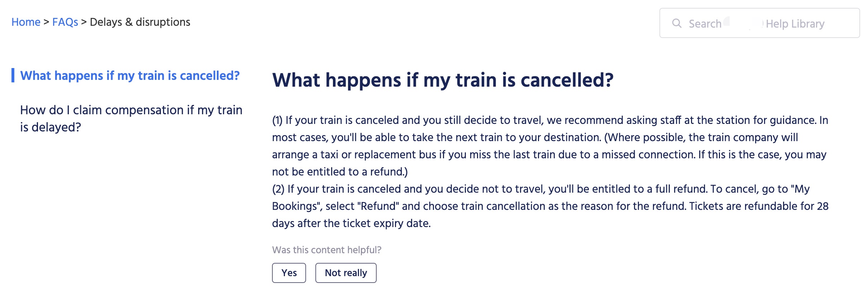Go to Home breadcrumb link
This screenshot has width=868, height=303.
tap(26, 22)
